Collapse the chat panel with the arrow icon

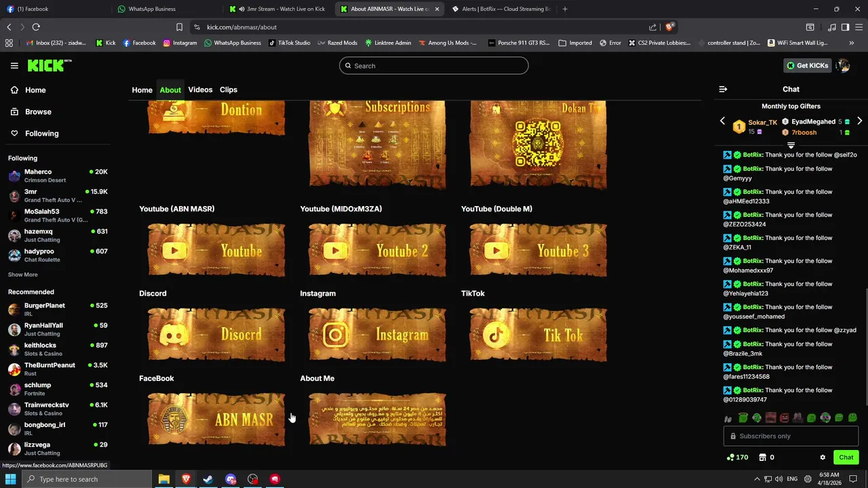[x=723, y=89]
